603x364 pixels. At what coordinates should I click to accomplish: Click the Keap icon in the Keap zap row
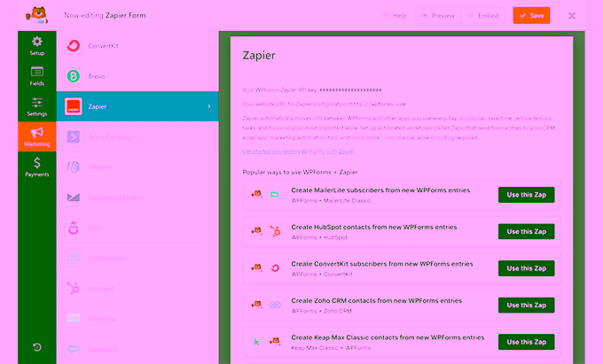click(x=256, y=342)
